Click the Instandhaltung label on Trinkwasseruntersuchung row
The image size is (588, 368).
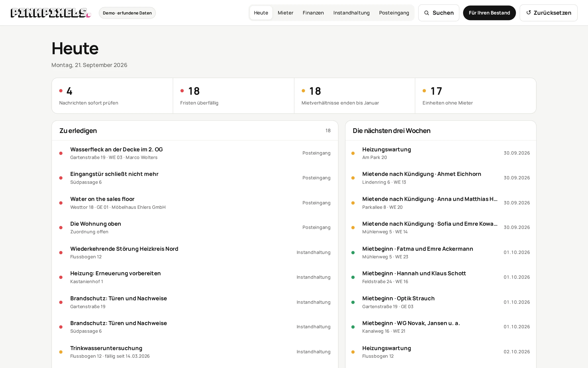313,352
